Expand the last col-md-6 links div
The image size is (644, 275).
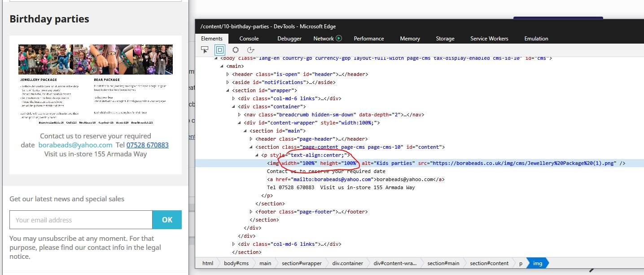pyautogui.click(x=234, y=244)
